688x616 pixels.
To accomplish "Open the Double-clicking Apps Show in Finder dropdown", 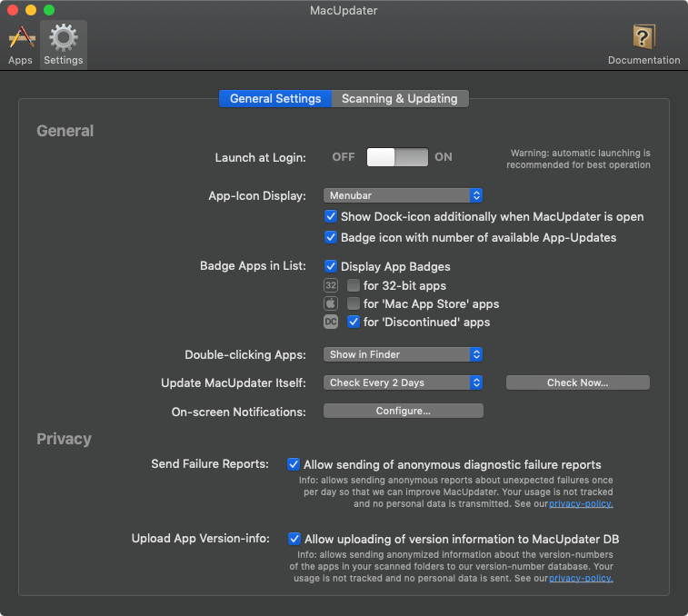I will [403, 354].
